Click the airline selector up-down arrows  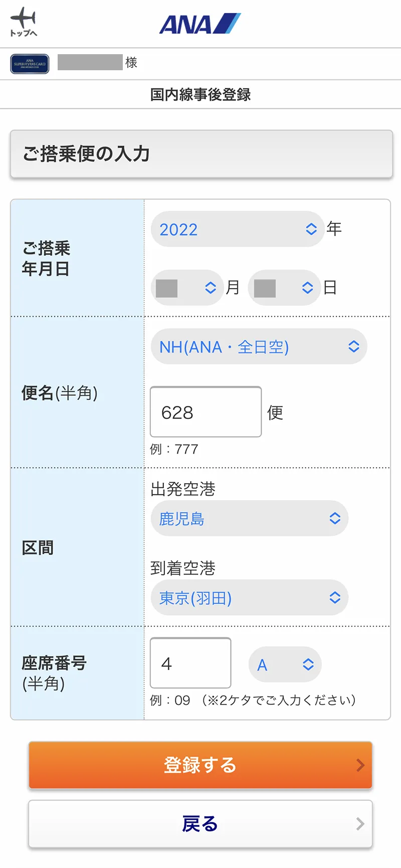click(354, 347)
